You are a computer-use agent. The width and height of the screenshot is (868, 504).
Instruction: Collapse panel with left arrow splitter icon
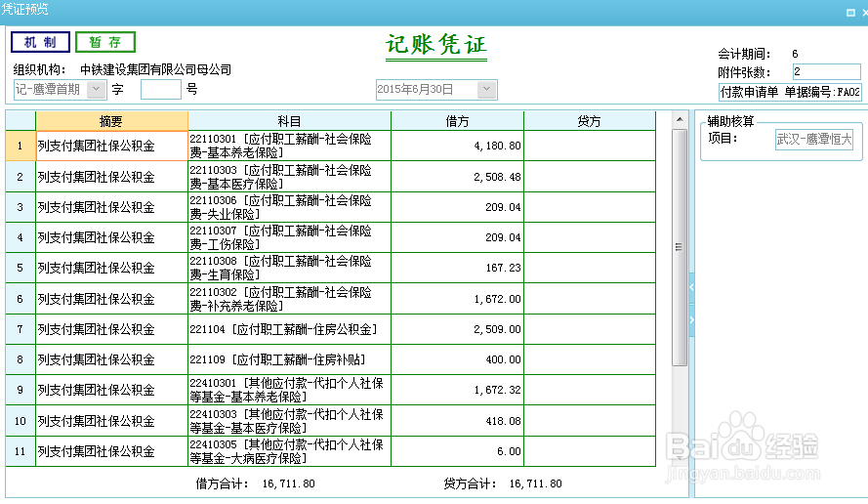click(691, 287)
